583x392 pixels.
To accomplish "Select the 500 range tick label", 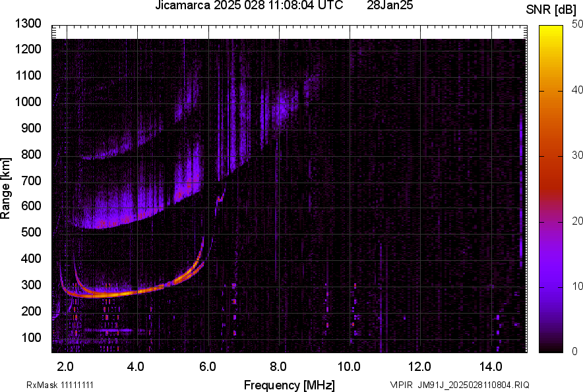I will 33,233.
